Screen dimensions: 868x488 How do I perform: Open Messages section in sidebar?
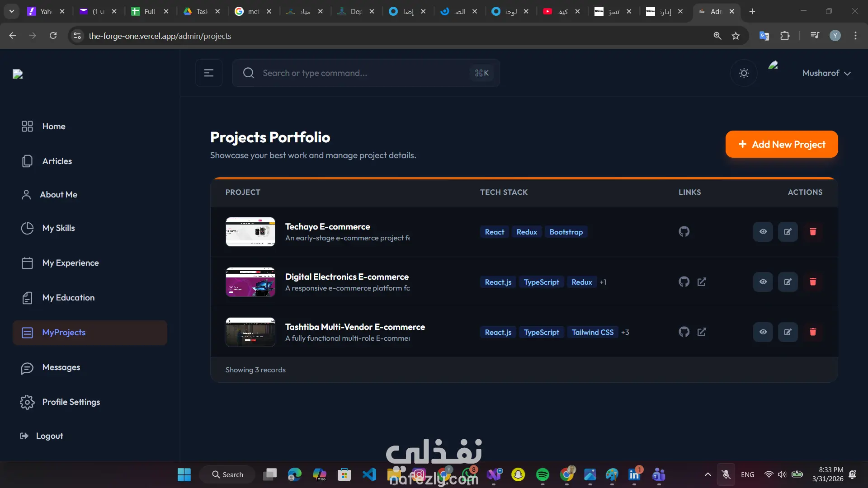61,367
